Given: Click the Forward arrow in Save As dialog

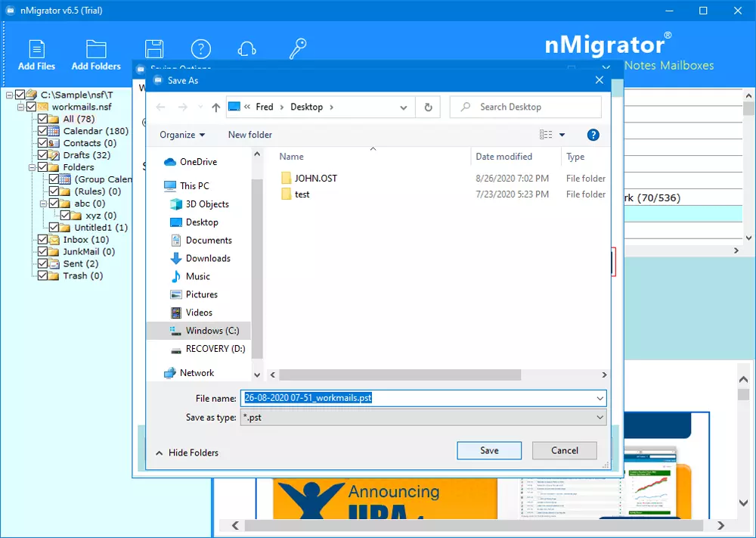Looking at the screenshot, I should [183, 107].
